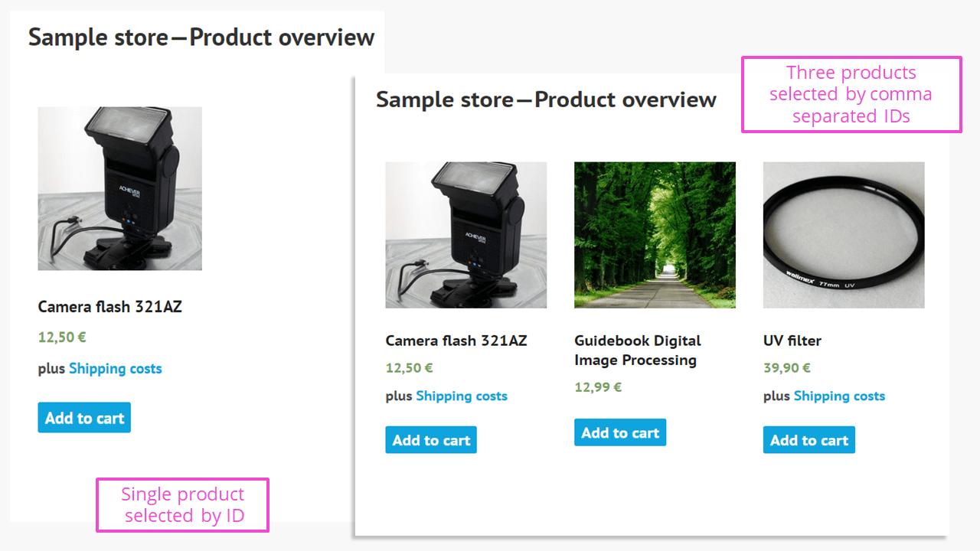Click Add to cart under UV filter
Image resolution: width=980 pixels, height=551 pixels.
point(808,439)
